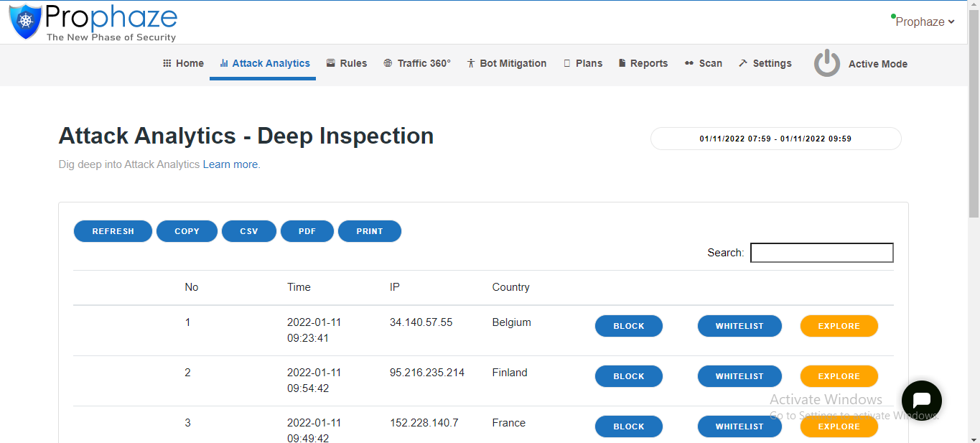Screen dimensions: 980x443
Task: Click into the Search input field
Action: [821, 253]
